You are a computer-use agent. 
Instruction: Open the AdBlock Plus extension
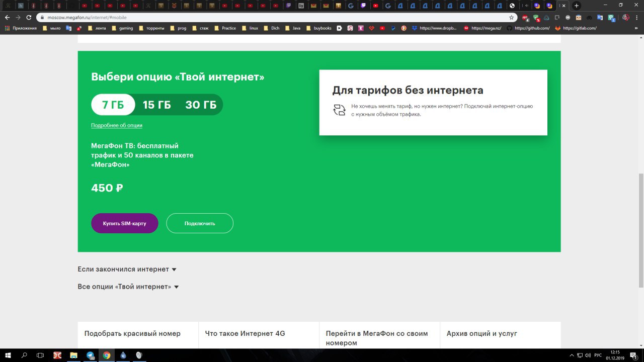point(525,17)
